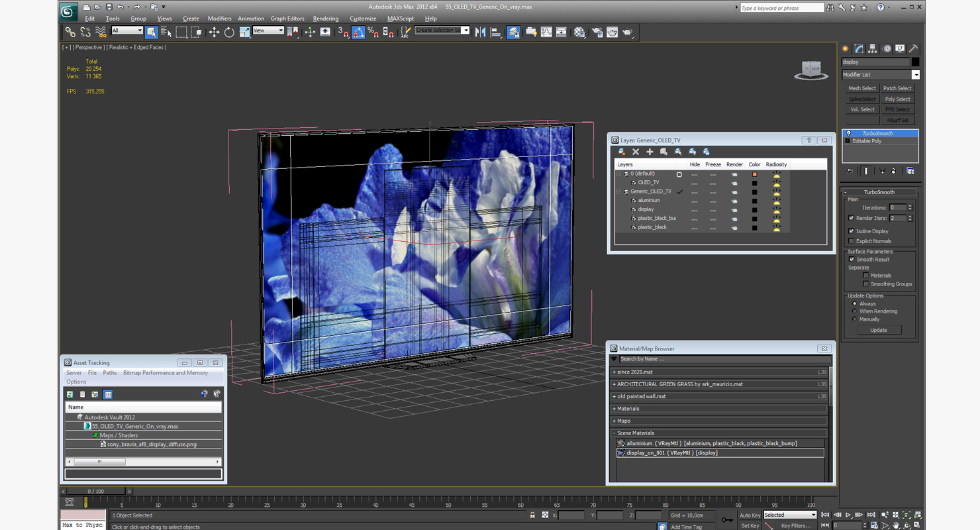Image resolution: width=980 pixels, height=530 pixels.
Task: Click the Auto Key button
Action: pyautogui.click(x=750, y=515)
